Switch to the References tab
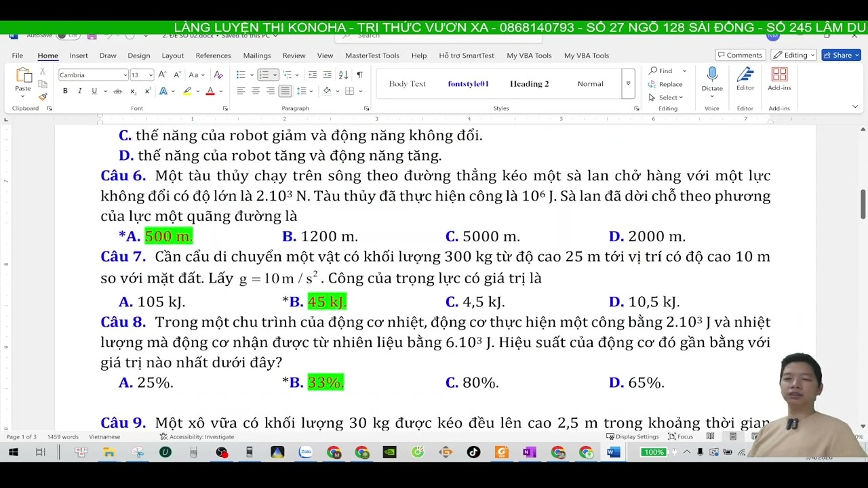The width and height of the screenshot is (868, 488). 213,56
